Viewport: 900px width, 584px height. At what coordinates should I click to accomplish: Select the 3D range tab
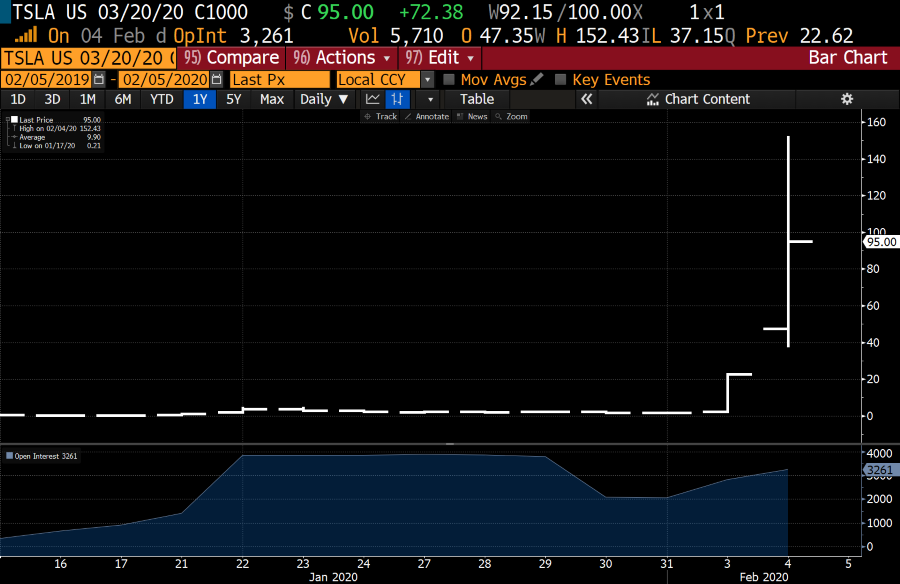point(52,99)
